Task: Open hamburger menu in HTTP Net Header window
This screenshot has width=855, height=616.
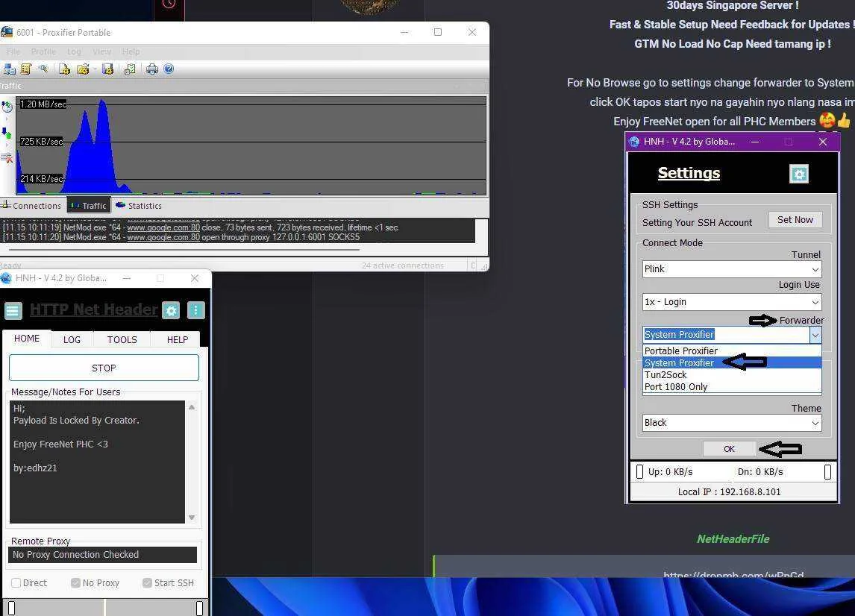Action: [x=13, y=311]
